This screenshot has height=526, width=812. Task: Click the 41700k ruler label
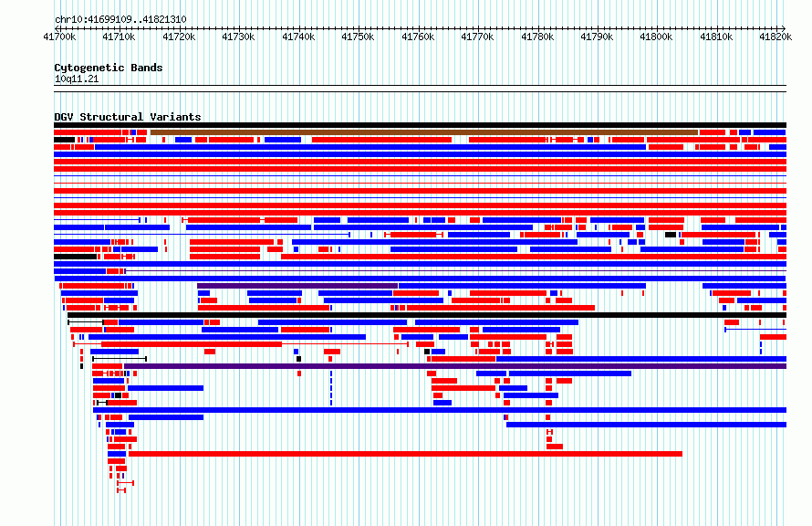pyautogui.click(x=59, y=37)
